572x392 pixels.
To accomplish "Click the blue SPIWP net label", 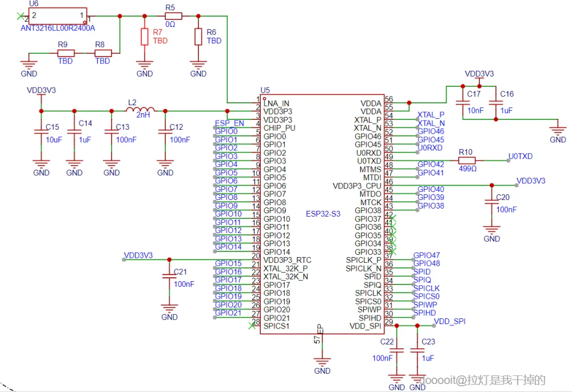I will (425, 305).
